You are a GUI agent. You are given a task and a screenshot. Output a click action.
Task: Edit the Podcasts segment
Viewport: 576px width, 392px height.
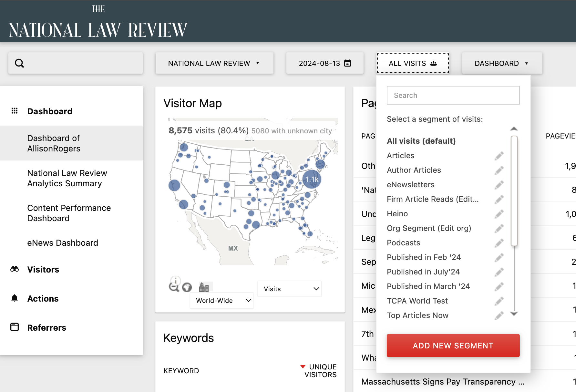coord(499,243)
